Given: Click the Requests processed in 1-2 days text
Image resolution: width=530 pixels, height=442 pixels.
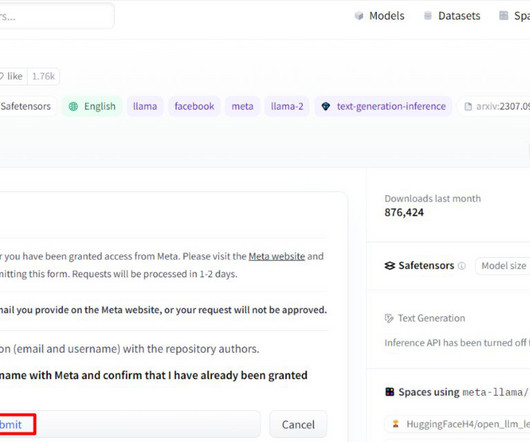Looking at the screenshot, I should 154,274.
